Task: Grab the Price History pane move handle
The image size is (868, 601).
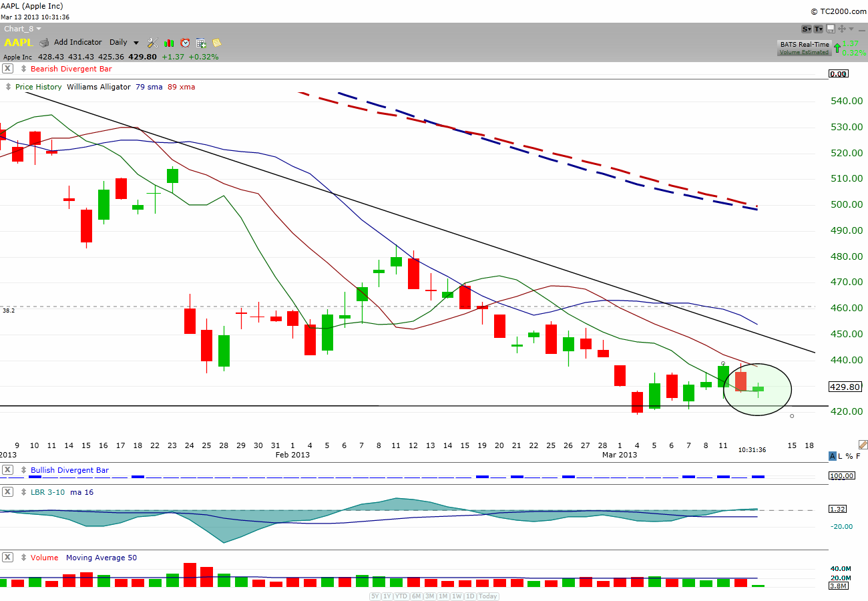Action: click(x=9, y=87)
